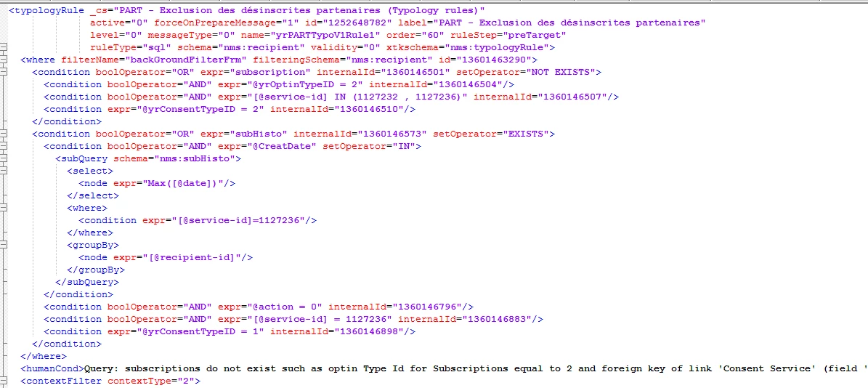Place cursor on ruleType="sql" attribute
Viewport: 868px width, 388px height.
pyautogui.click(x=131, y=48)
